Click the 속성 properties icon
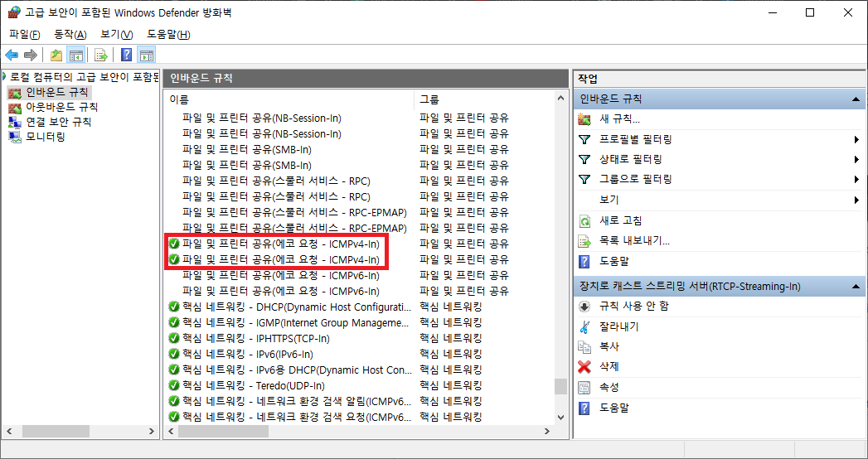The image size is (868, 459). tap(584, 387)
